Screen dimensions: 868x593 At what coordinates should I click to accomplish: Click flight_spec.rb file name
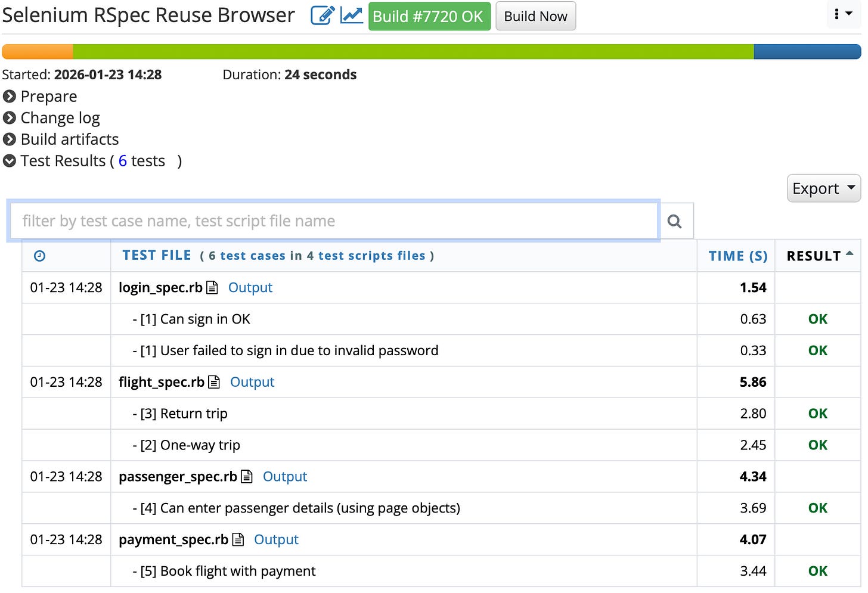[162, 382]
